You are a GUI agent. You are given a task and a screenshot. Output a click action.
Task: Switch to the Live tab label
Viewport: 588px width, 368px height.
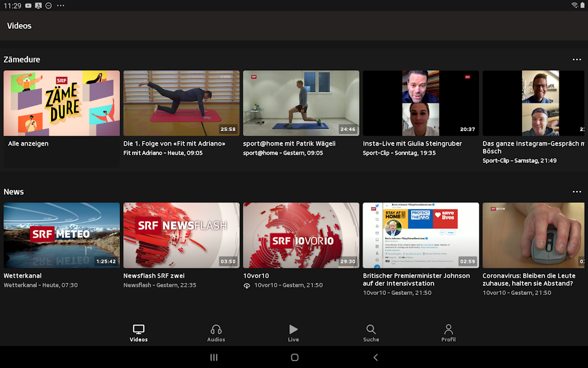coord(293,339)
